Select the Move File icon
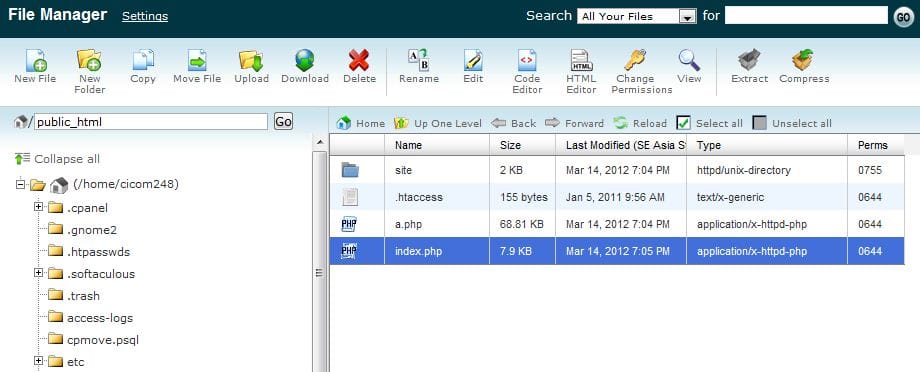This screenshot has width=920, height=372. (197, 60)
